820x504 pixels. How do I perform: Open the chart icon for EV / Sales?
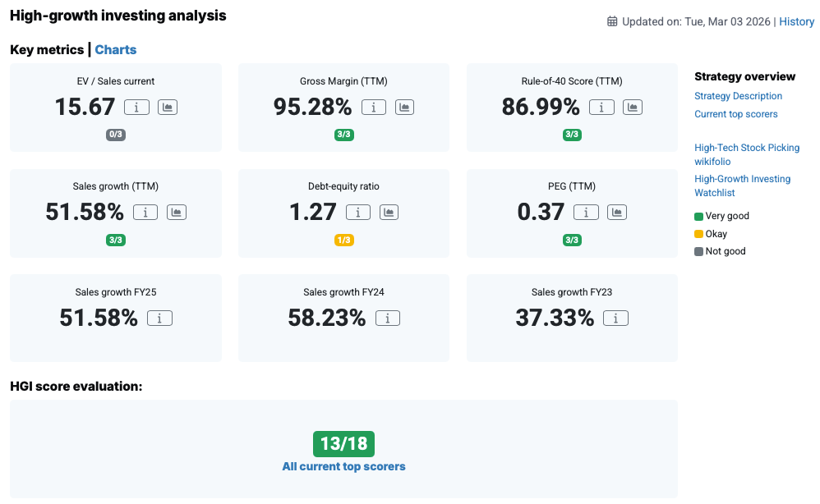[168, 107]
